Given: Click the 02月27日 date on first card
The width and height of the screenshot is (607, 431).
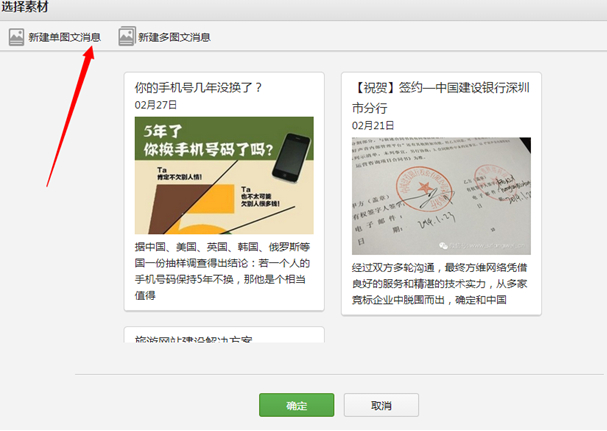Looking at the screenshot, I should [x=156, y=104].
